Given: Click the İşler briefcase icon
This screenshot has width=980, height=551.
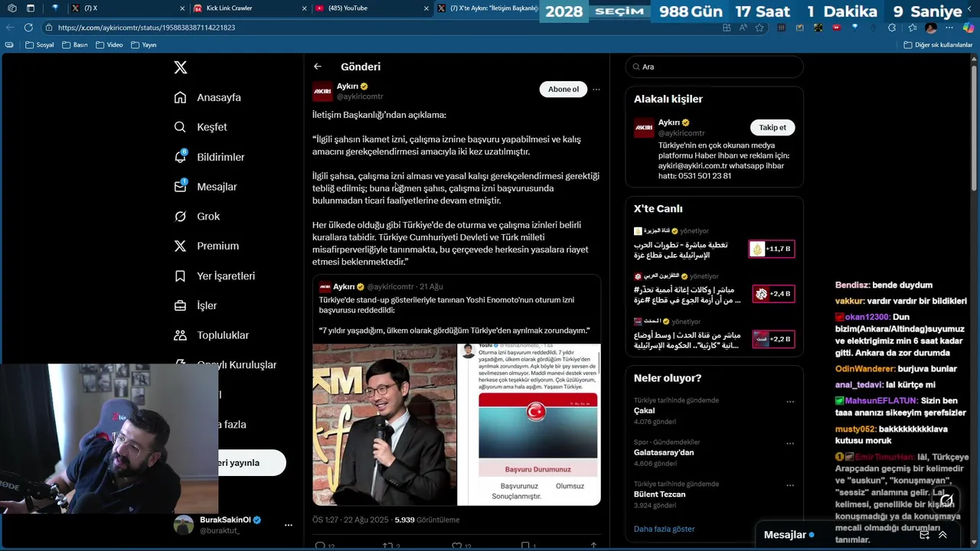Looking at the screenshot, I should tap(180, 305).
